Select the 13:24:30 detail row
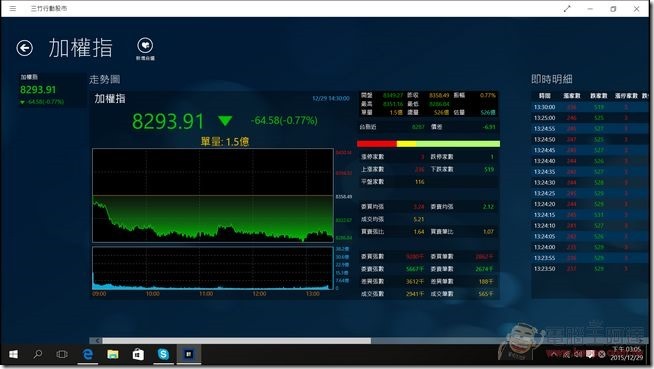 click(590, 183)
